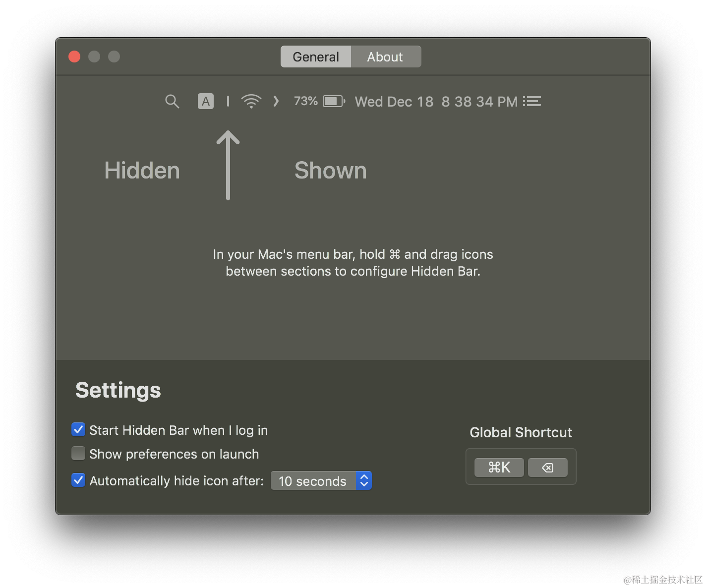Click the vertical separator bar icon
The width and height of the screenshot is (706, 588).
pyautogui.click(x=228, y=101)
